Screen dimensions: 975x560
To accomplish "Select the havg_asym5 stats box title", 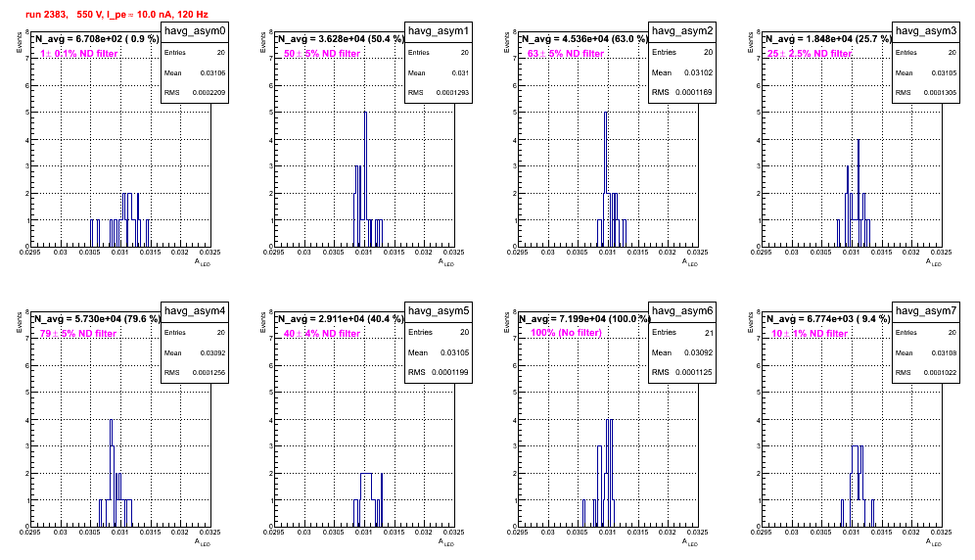I will click(x=439, y=311).
